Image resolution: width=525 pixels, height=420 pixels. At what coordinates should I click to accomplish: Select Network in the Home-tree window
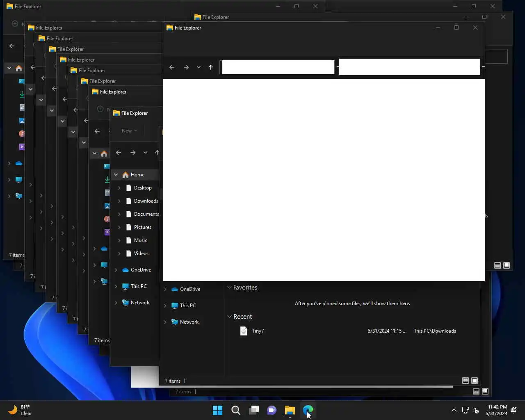[136, 303]
